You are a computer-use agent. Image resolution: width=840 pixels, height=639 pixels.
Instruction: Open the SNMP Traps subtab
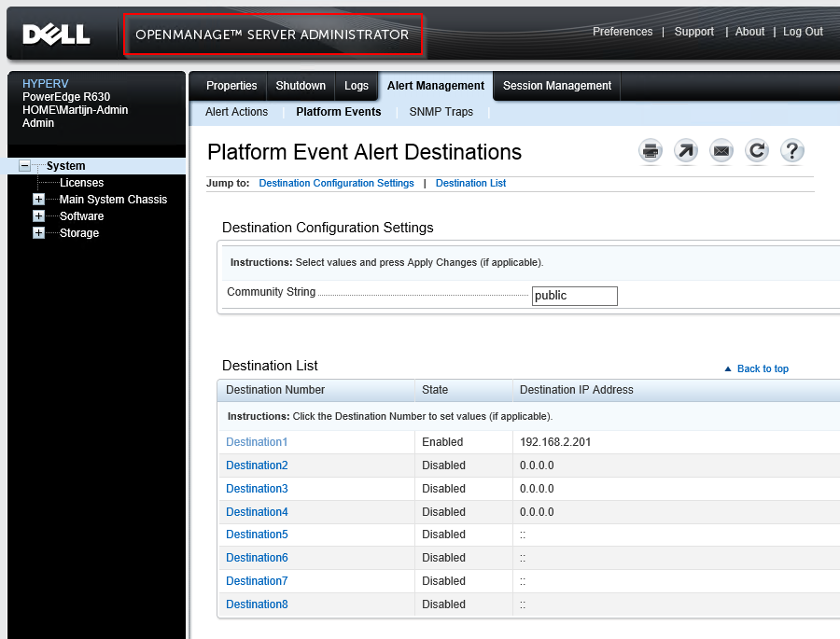tap(441, 112)
